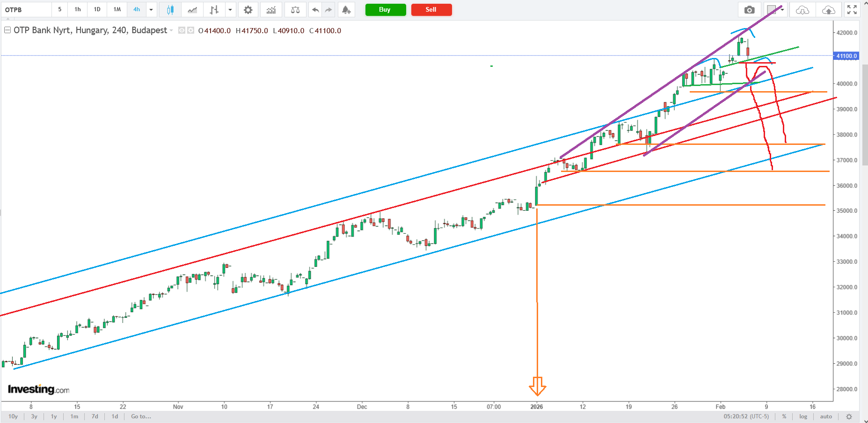Open chart properties with the gear icon
The height and width of the screenshot is (423, 868).
[248, 10]
